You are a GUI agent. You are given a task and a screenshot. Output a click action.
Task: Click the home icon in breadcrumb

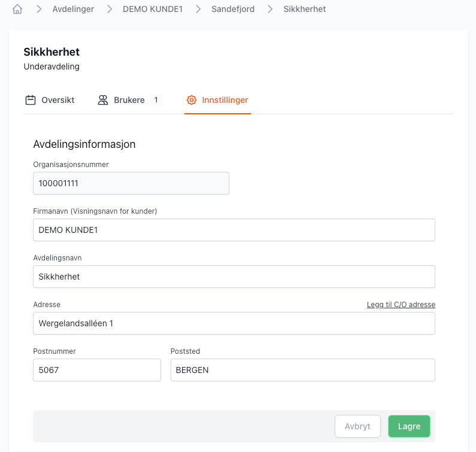[x=17, y=10]
